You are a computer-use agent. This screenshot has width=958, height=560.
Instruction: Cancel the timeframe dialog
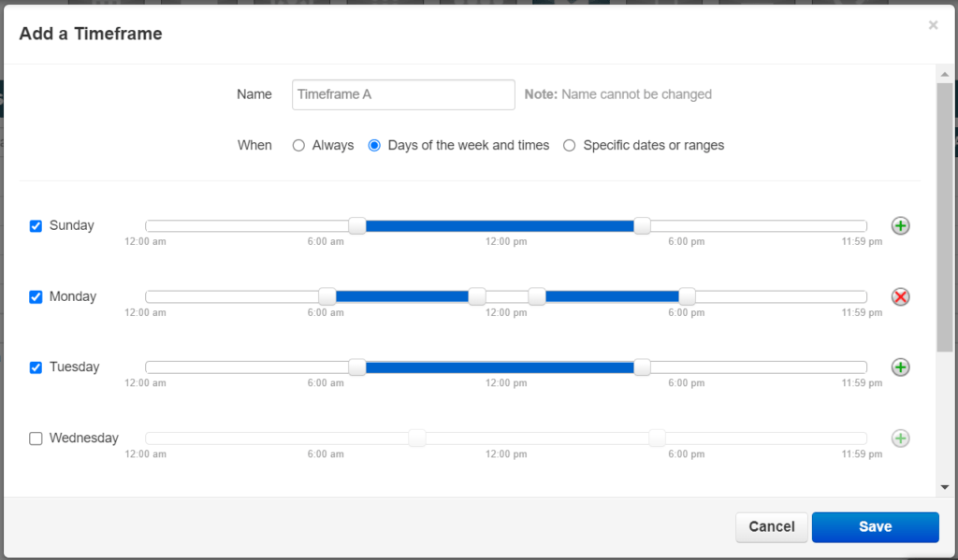(x=772, y=527)
